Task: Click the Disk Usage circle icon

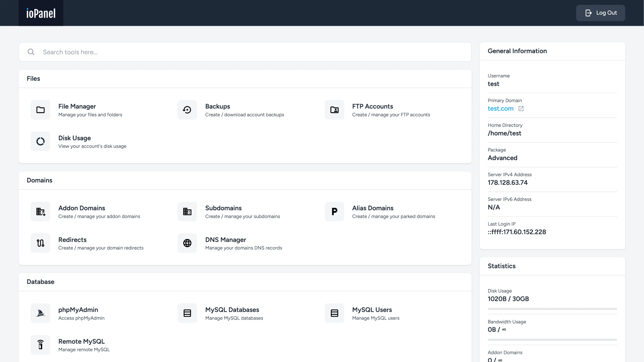Action: (x=40, y=141)
